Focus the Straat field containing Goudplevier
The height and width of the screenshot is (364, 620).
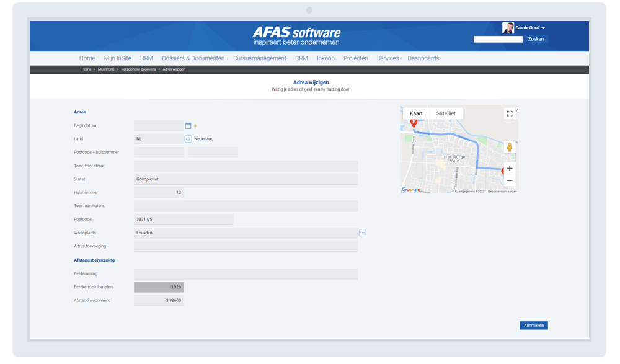click(x=246, y=179)
